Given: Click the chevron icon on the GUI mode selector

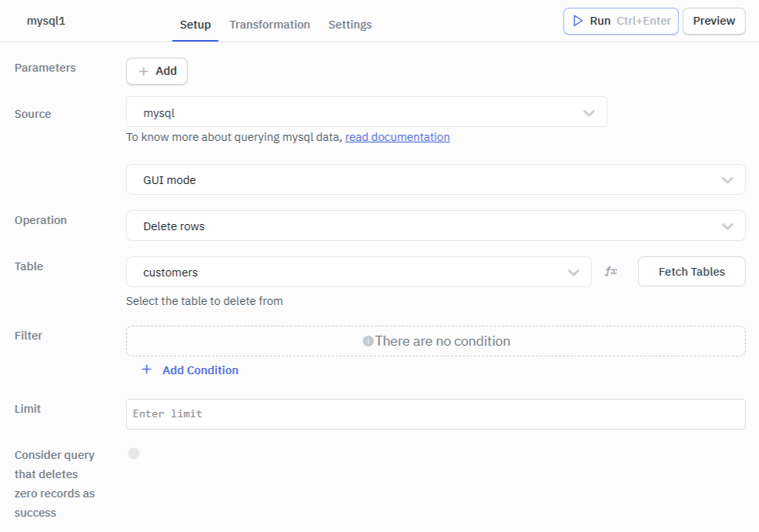Looking at the screenshot, I should pos(727,179).
